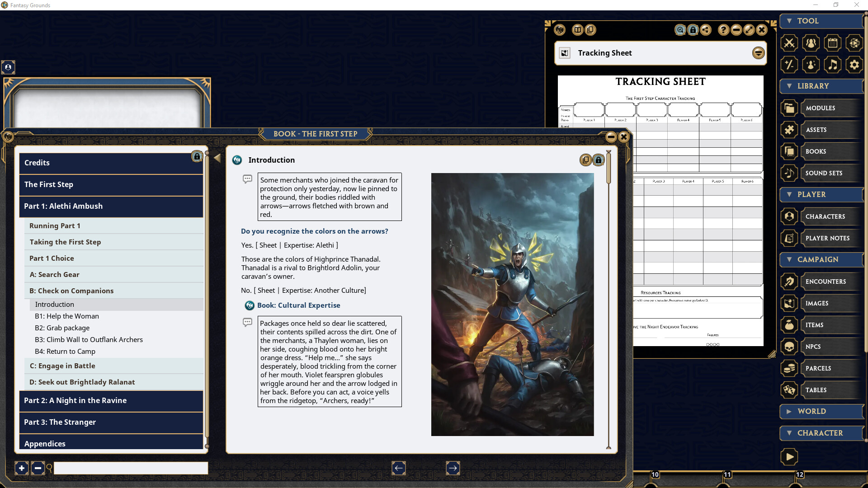Collapse the CAMPAIGN section
Screen dimensions: 868x488
point(789,259)
